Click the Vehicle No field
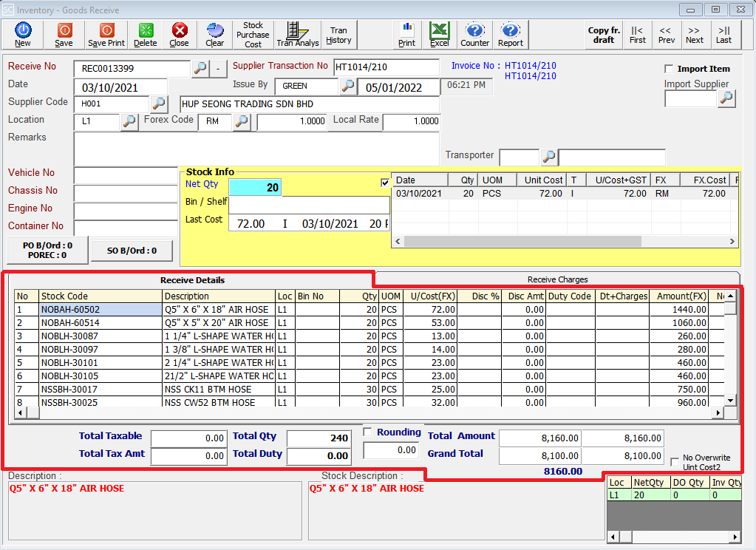Screen dimensions: 756x550 coord(126,174)
